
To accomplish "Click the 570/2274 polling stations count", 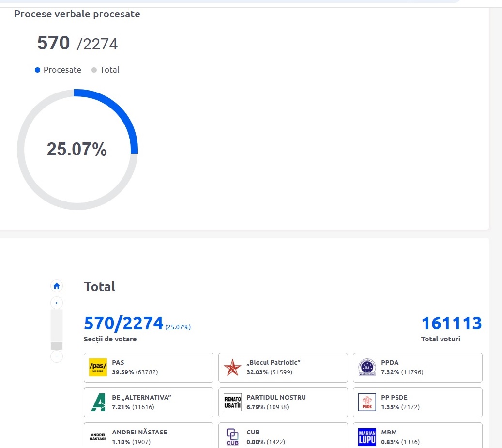I will tap(123, 323).
